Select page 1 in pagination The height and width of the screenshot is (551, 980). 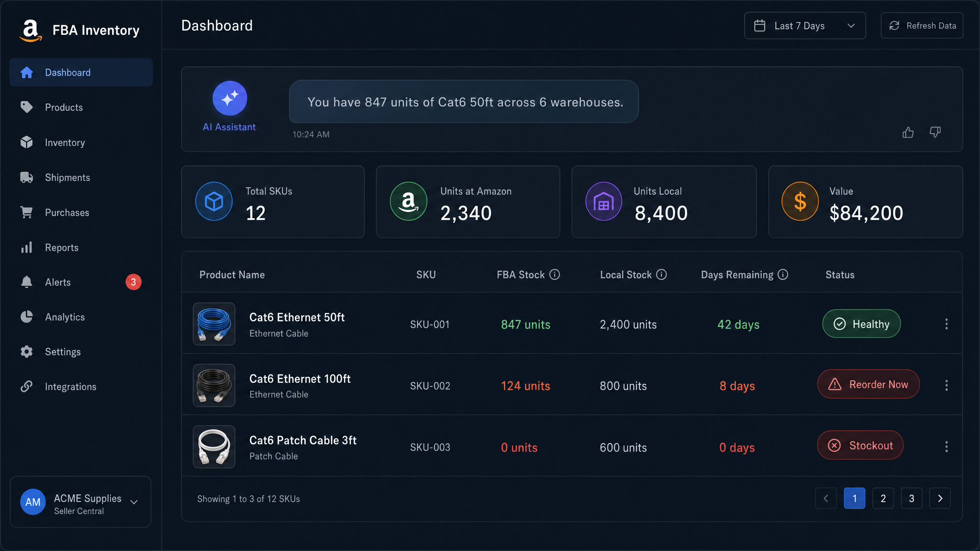(855, 498)
